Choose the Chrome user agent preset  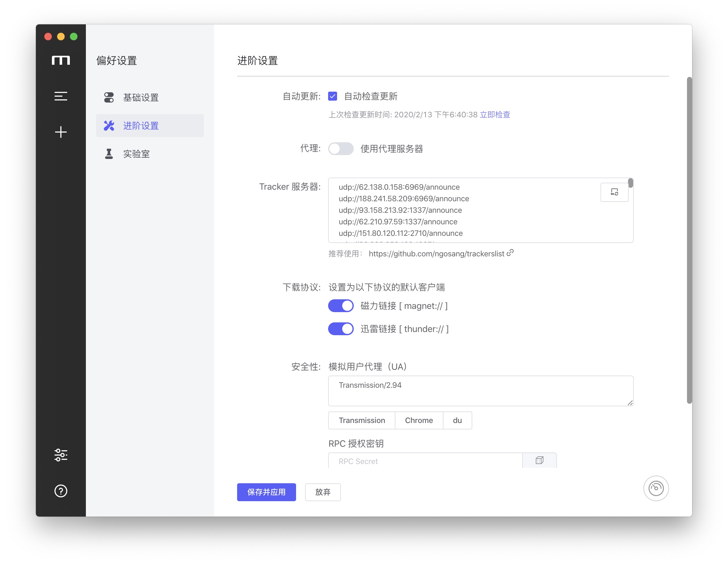[x=418, y=420]
